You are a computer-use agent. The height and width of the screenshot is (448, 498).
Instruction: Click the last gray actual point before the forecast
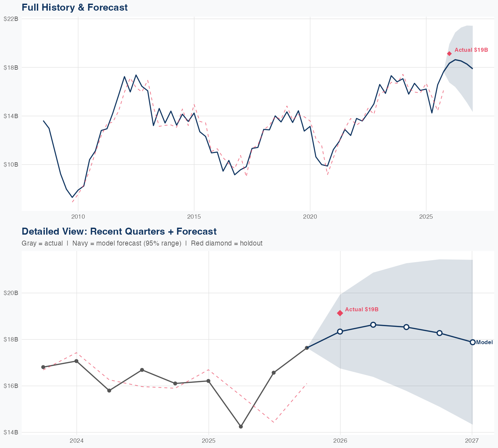tap(307, 348)
